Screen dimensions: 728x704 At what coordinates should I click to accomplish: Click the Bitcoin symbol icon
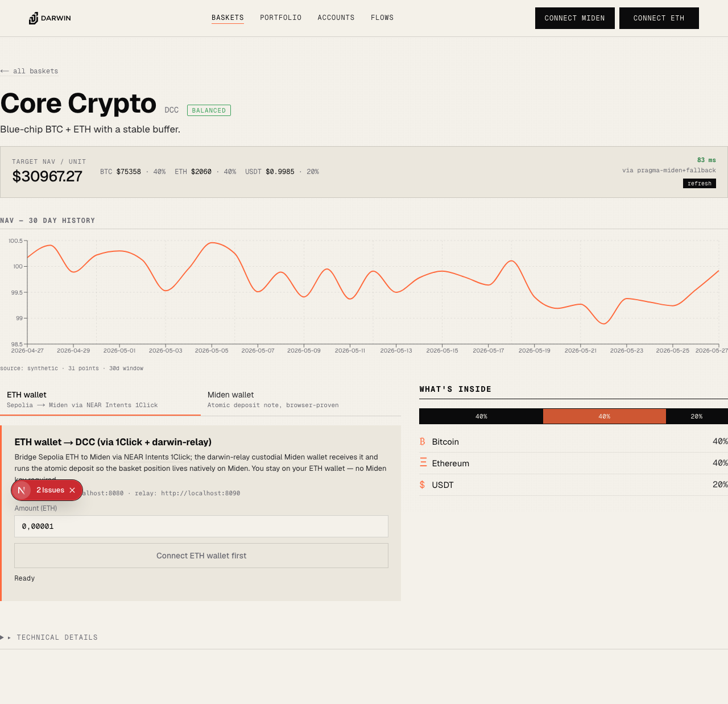423,442
